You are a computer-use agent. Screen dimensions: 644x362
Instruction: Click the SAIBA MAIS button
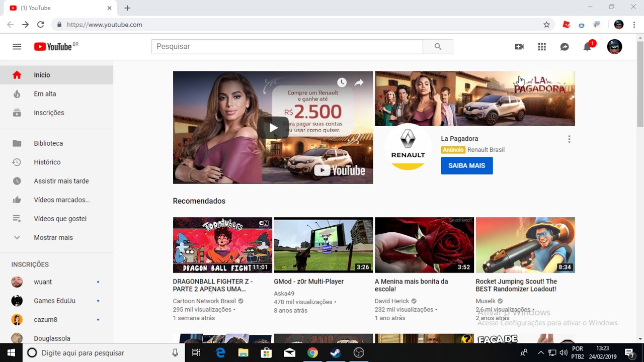(x=467, y=165)
